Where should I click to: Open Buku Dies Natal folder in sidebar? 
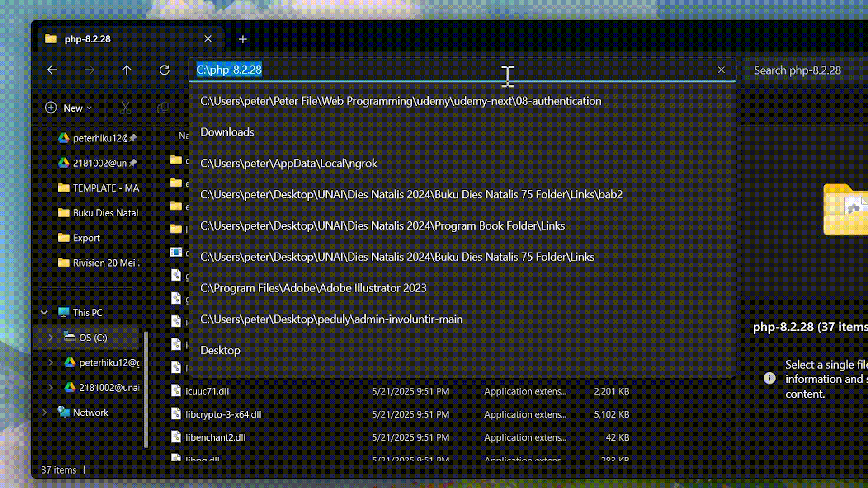pyautogui.click(x=98, y=213)
